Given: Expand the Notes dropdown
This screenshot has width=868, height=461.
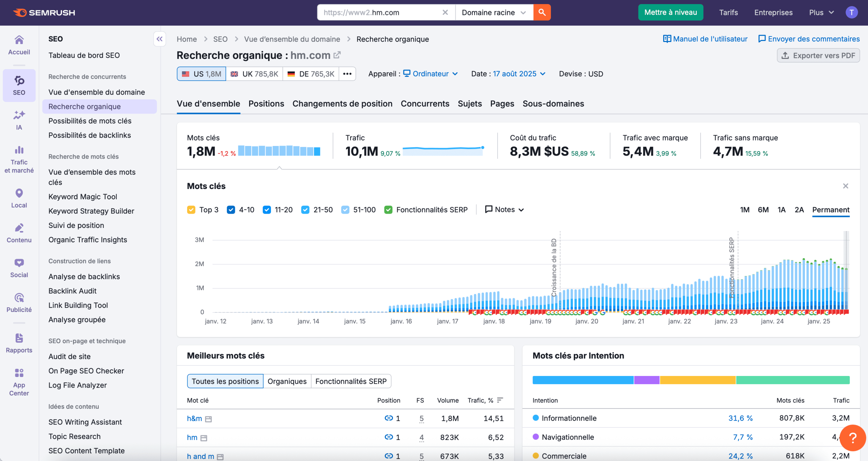Looking at the screenshot, I should click(x=505, y=210).
